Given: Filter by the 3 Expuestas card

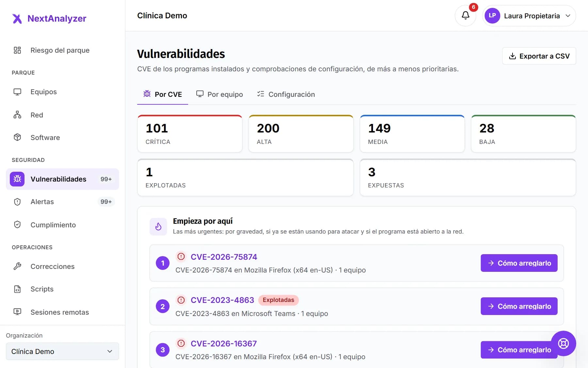Looking at the screenshot, I should point(468,178).
